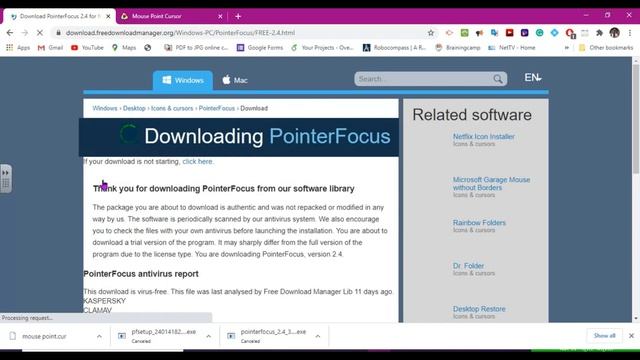
Task: Open the Apps shortcut in bookmarks bar
Action: [18, 48]
